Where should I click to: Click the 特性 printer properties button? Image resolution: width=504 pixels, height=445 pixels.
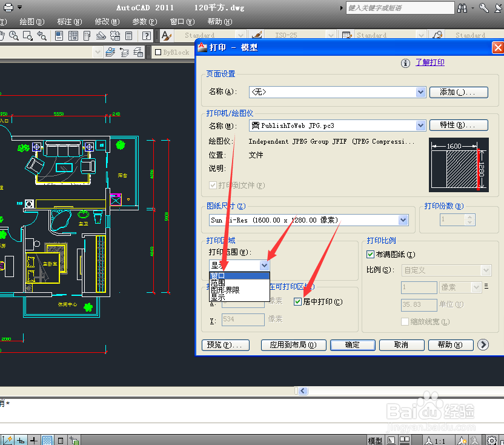tap(459, 125)
